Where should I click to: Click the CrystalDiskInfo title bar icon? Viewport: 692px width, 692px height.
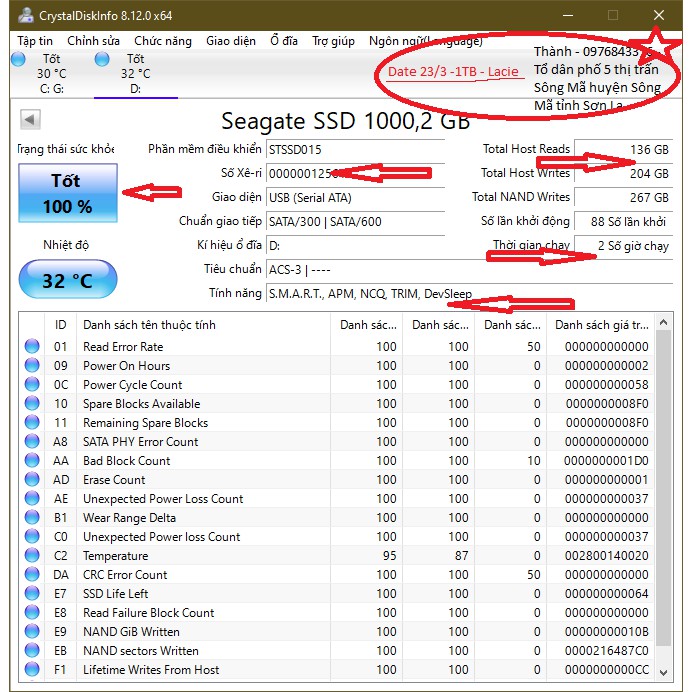[x=26, y=15]
